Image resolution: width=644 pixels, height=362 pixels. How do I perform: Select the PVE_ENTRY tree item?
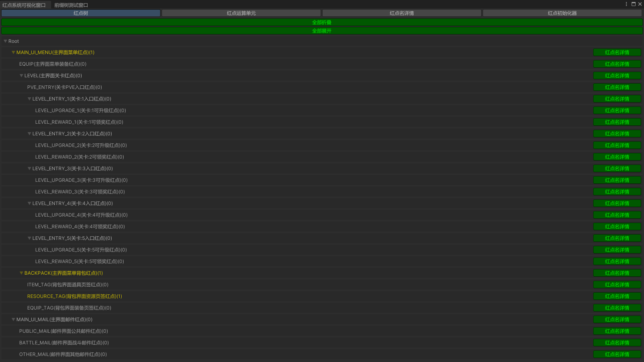64,87
